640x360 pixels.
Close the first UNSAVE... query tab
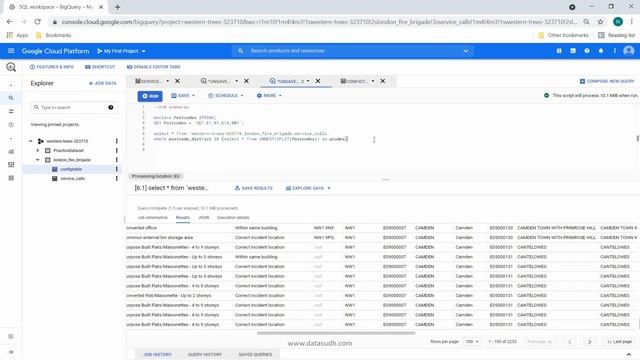click(247, 81)
